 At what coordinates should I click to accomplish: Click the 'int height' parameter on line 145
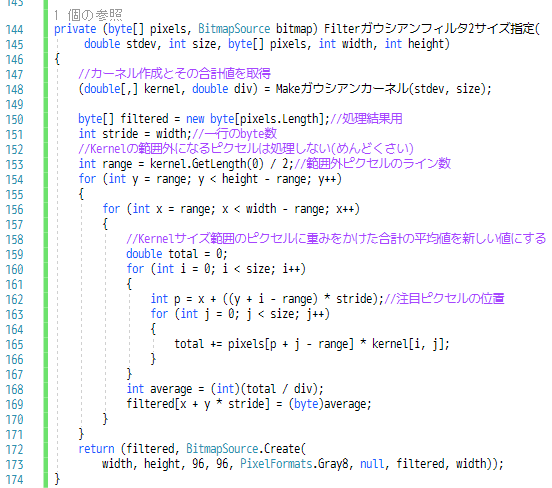click(414, 44)
